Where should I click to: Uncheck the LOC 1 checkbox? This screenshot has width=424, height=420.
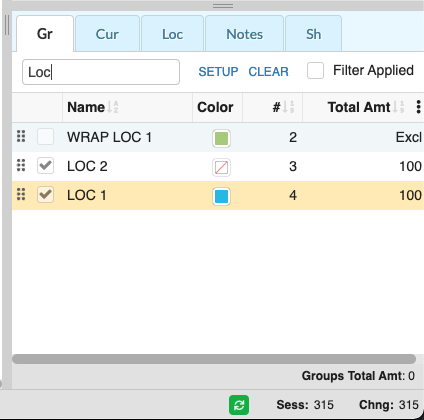45,195
